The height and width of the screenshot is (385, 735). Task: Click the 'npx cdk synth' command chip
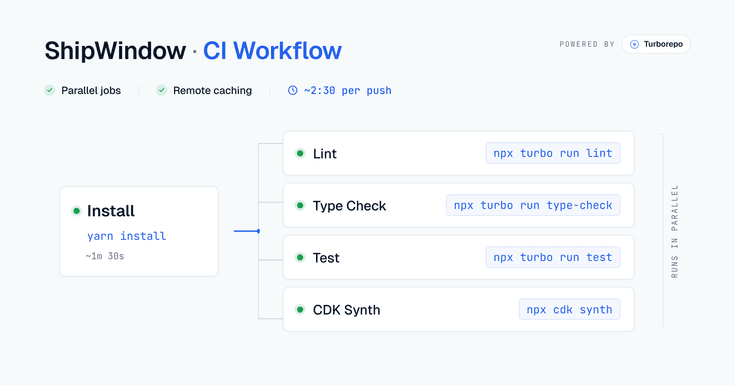[x=570, y=310]
